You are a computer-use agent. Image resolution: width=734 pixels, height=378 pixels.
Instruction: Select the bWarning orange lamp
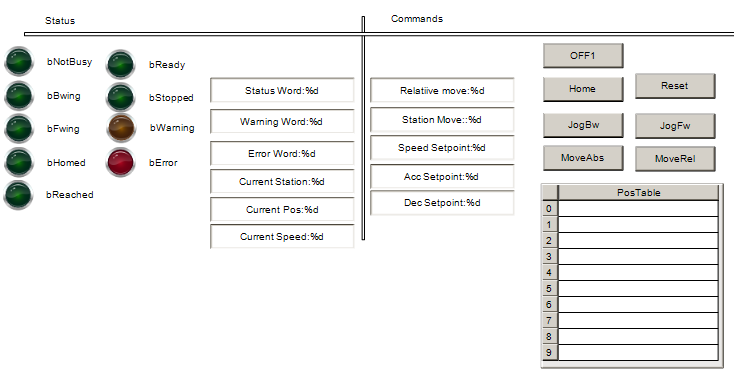(121, 127)
